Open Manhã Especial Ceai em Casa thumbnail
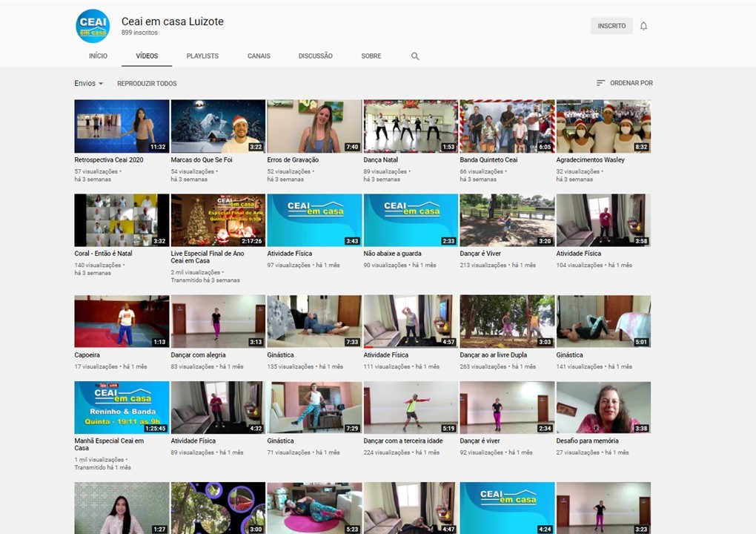 [122, 408]
